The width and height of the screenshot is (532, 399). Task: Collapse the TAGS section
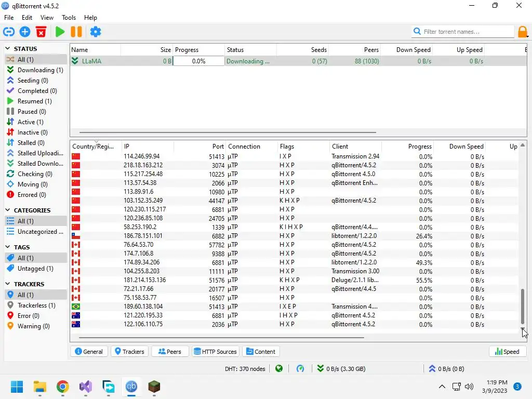pos(8,247)
